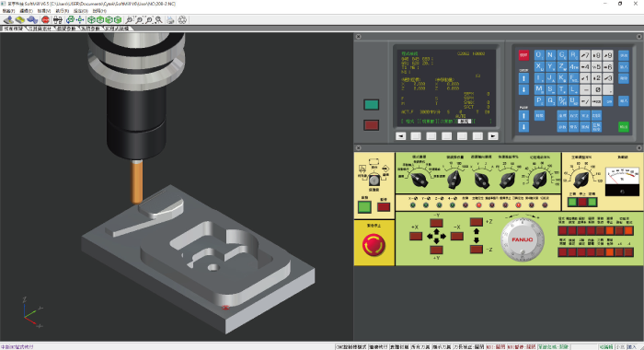The image size is (644, 350).
Task: Click the mode selection rotary knob
Action: 419,180
